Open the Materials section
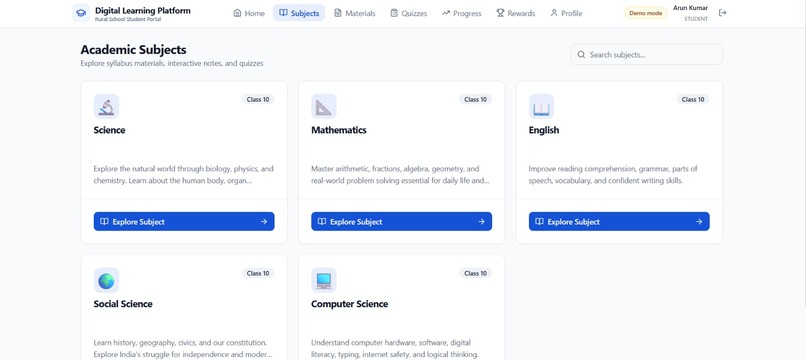 pos(355,13)
